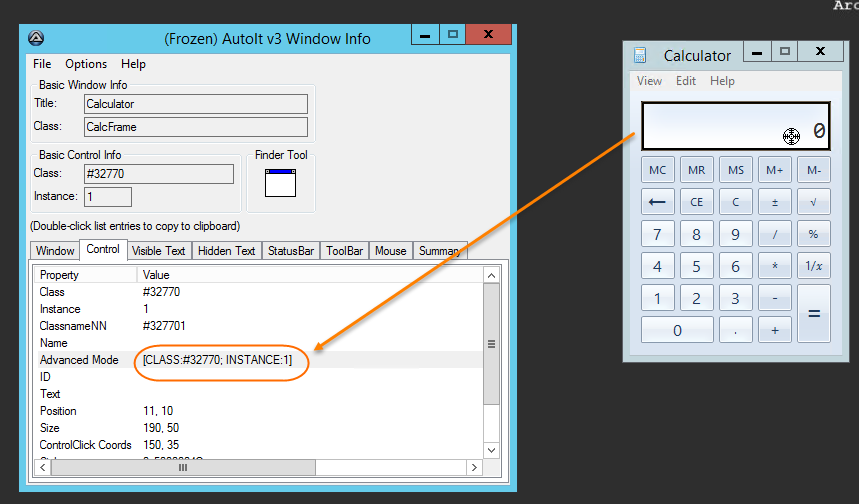Click the control Class field showing #32770

[x=159, y=174]
